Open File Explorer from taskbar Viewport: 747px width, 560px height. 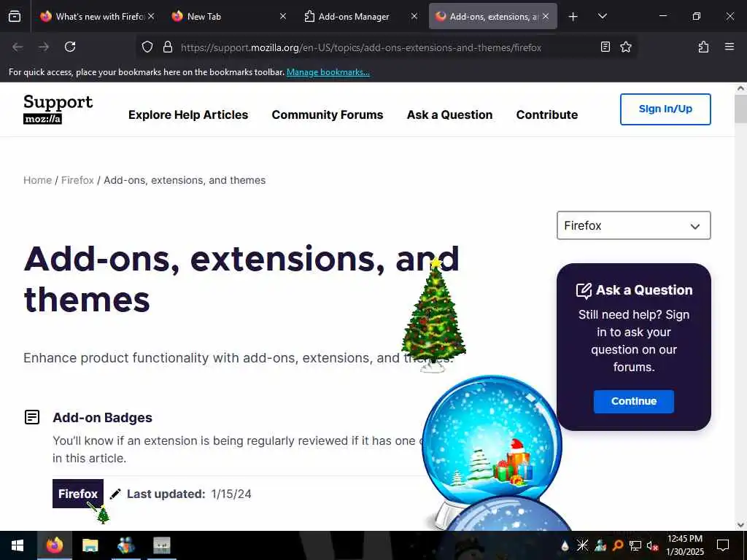[90, 545]
